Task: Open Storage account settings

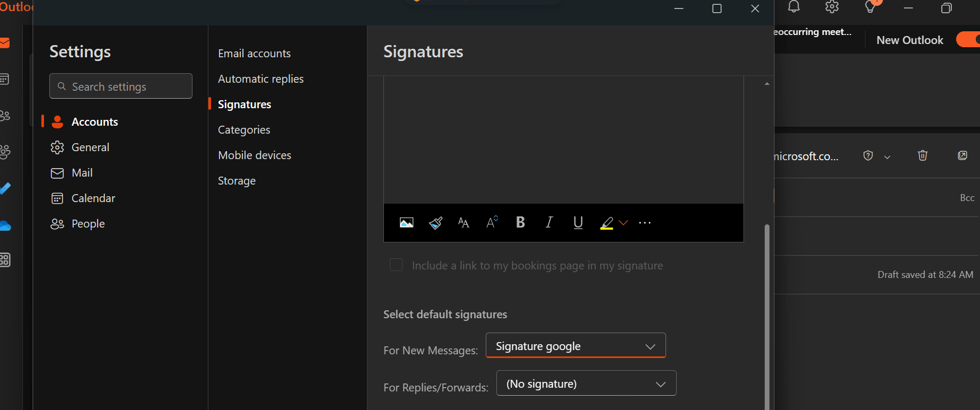Action: pyautogui.click(x=237, y=181)
